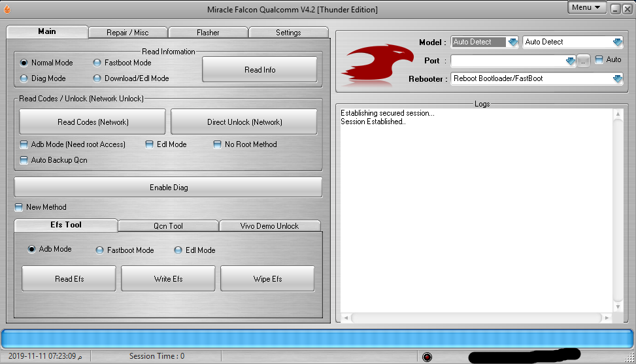
Task: Open the Menu dropdown
Action: click(586, 7)
